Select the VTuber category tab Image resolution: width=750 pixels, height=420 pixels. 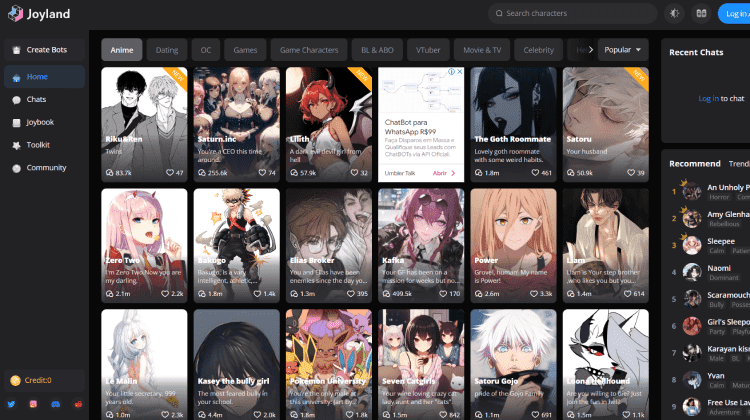click(x=428, y=50)
